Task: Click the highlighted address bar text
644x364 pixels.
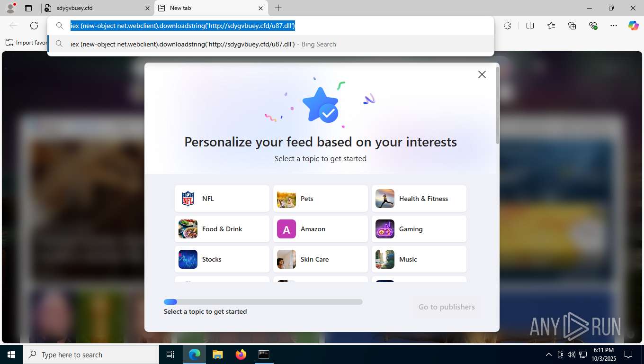Action: click(x=183, y=26)
